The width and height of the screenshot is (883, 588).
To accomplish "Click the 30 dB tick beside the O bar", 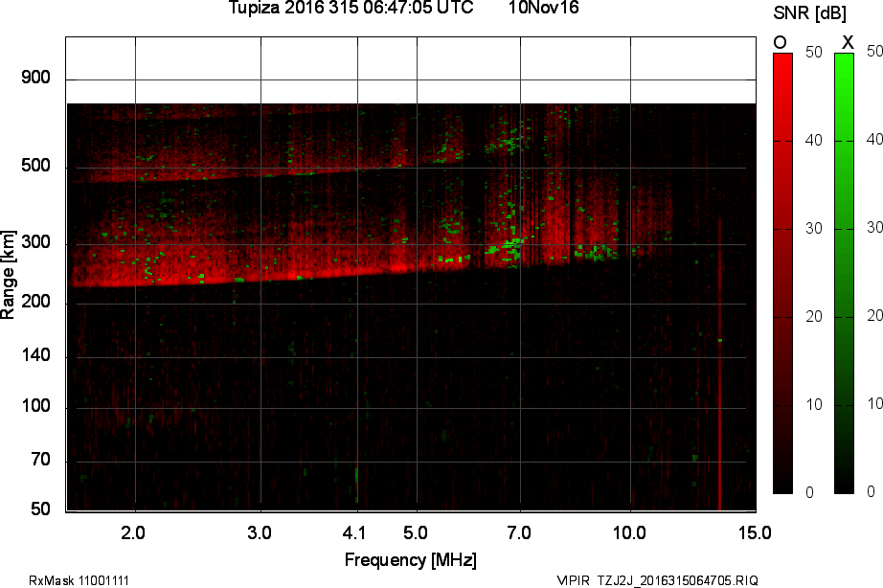I will 814,228.
